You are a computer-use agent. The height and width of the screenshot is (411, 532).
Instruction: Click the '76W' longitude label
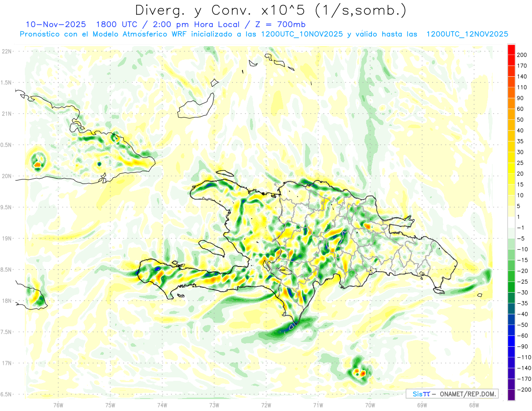[58, 405]
